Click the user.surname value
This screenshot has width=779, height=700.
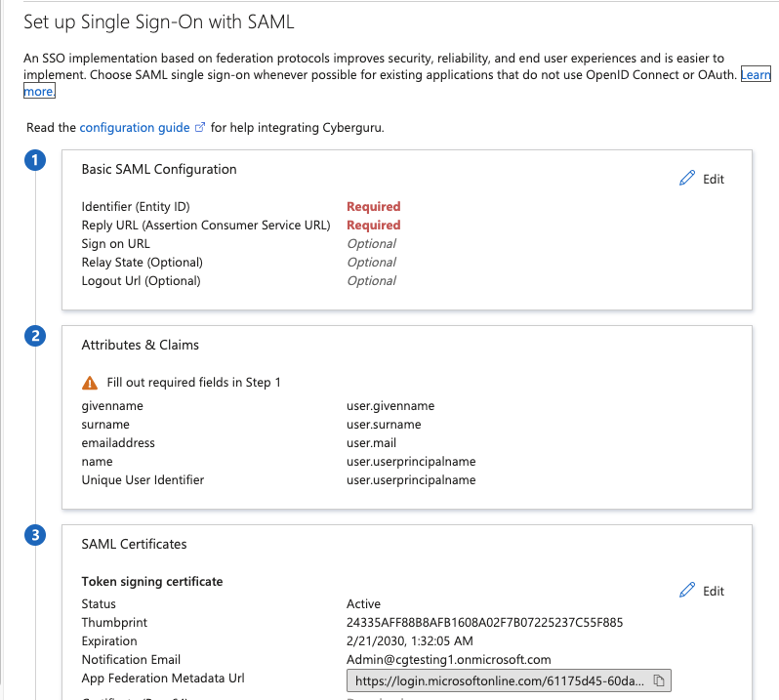384,425
